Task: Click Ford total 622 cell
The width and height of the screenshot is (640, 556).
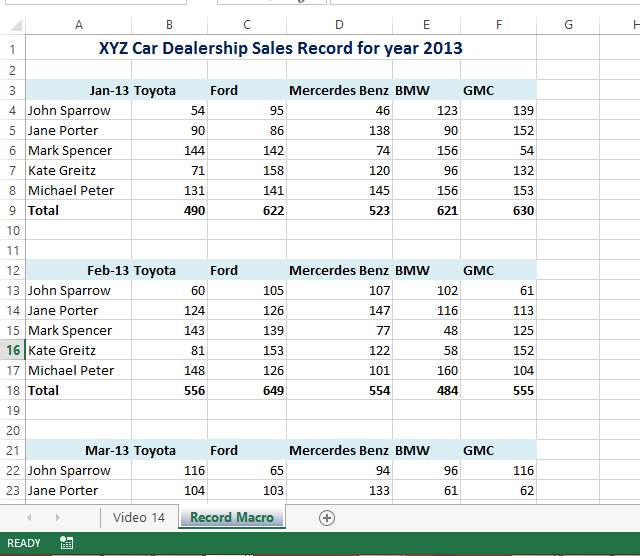Action: click(x=247, y=210)
